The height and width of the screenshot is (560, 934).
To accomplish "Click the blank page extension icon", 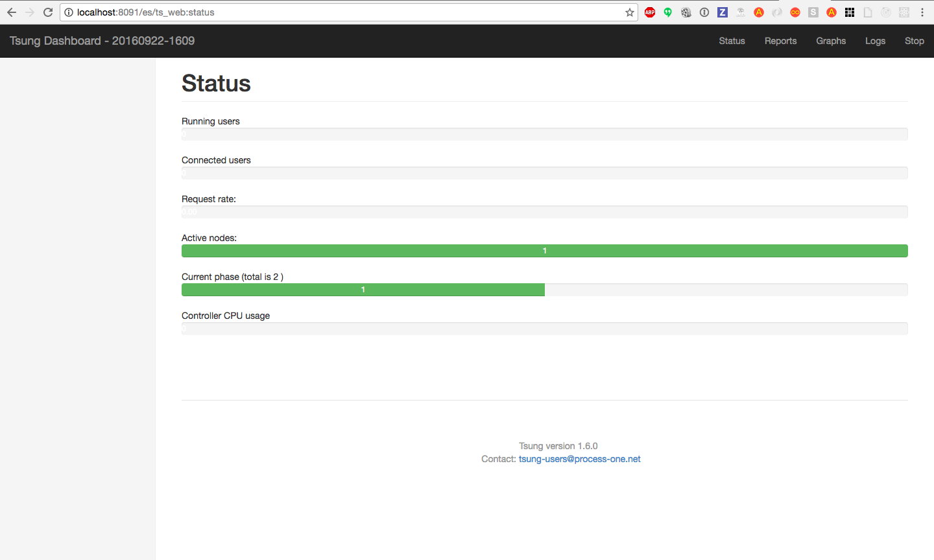I will (x=868, y=12).
